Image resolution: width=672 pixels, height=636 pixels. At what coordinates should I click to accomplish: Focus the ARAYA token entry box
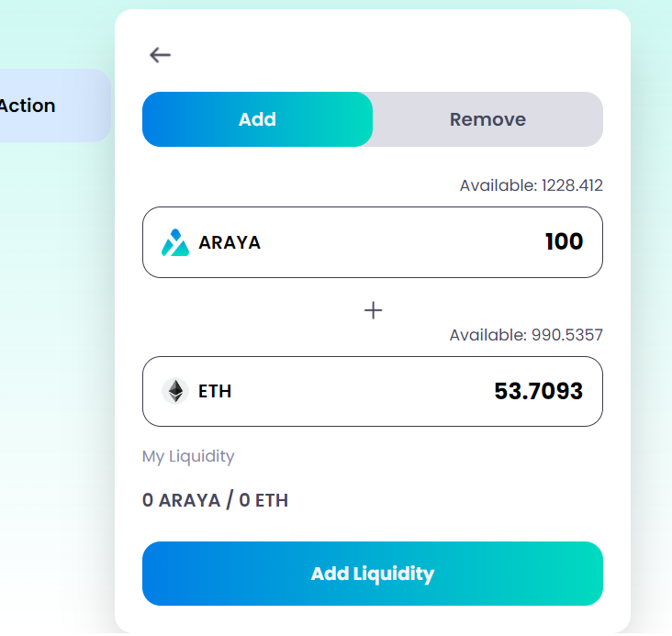(x=386, y=242)
